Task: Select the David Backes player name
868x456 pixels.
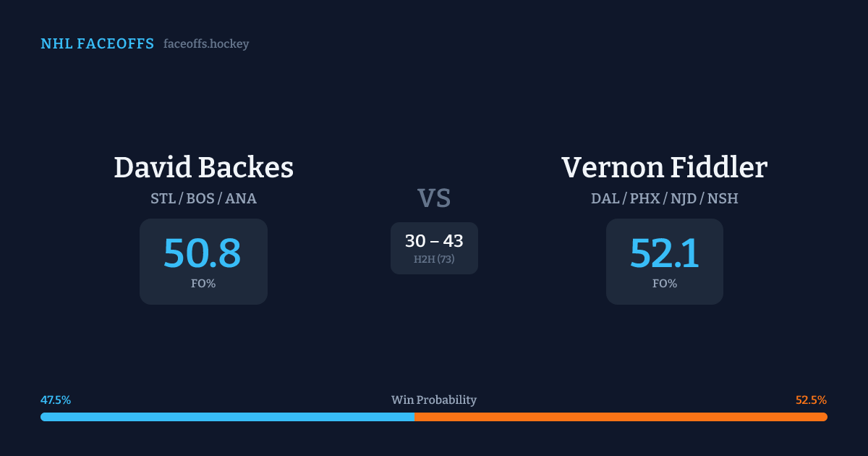Action: tap(203, 168)
